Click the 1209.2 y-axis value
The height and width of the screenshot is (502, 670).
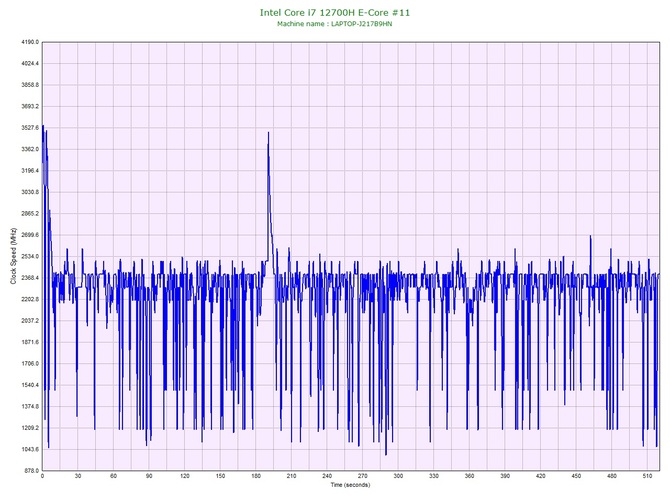pyautogui.click(x=30, y=428)
